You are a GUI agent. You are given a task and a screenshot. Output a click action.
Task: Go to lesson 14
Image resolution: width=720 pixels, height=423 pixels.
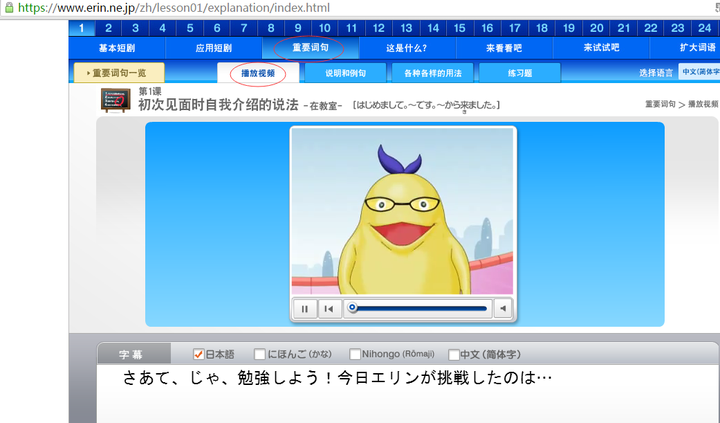click(x=433, y=28)
